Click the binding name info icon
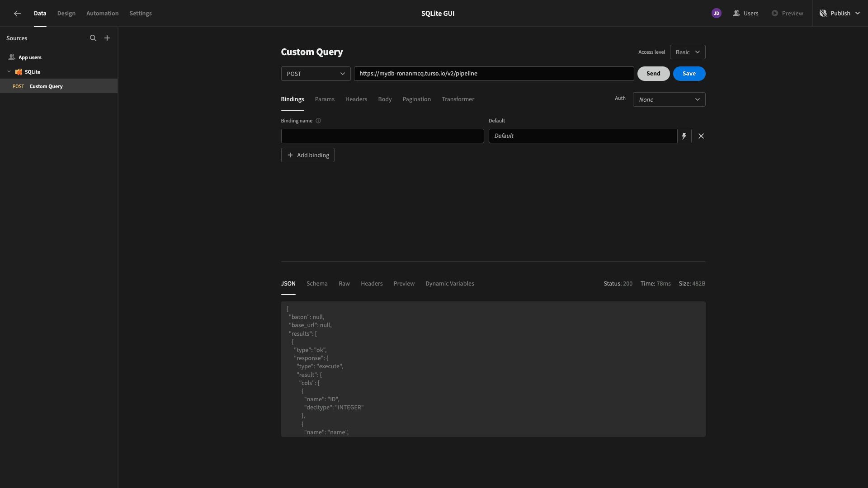 [318, 121]
